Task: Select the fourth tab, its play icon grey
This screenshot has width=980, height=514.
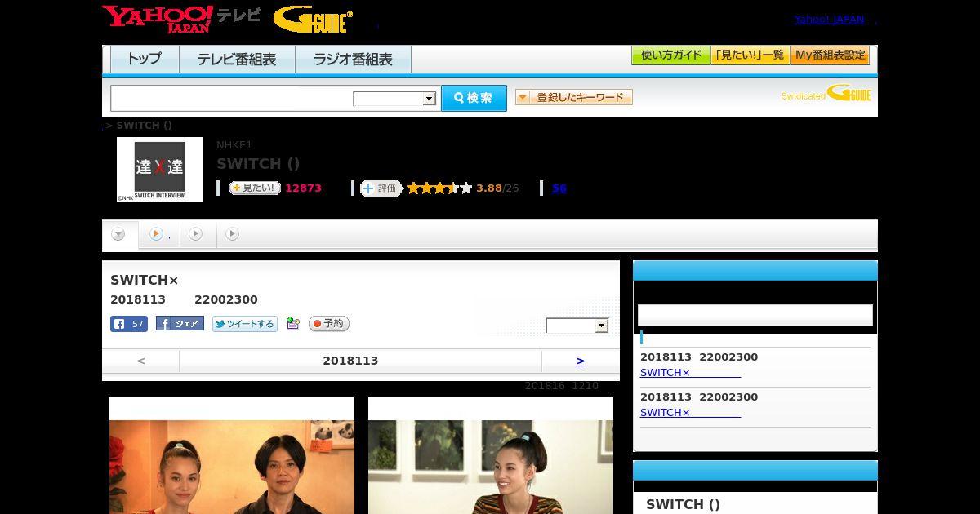Action: coord(233,235)
